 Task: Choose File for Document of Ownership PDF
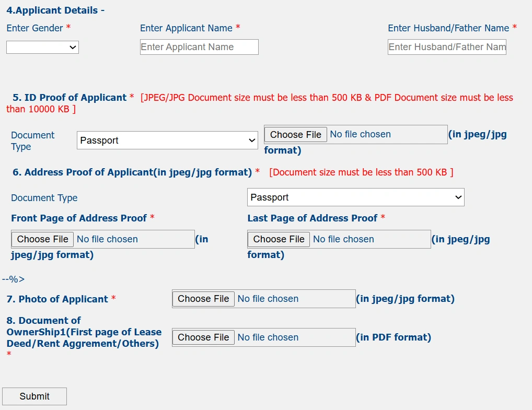pyautogui.click(x=203, y=337)
